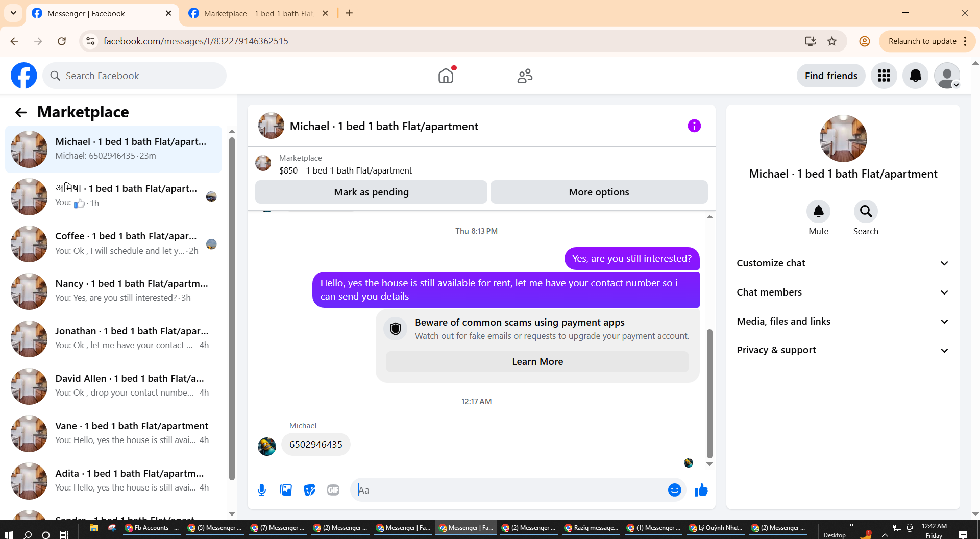Open Chrome three-dot menu
This screenshot has width=980, height=539.
click(965, 41)
